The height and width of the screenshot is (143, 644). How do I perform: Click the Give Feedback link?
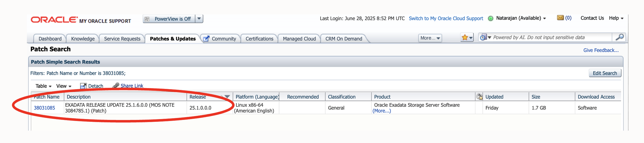point(601,50)
